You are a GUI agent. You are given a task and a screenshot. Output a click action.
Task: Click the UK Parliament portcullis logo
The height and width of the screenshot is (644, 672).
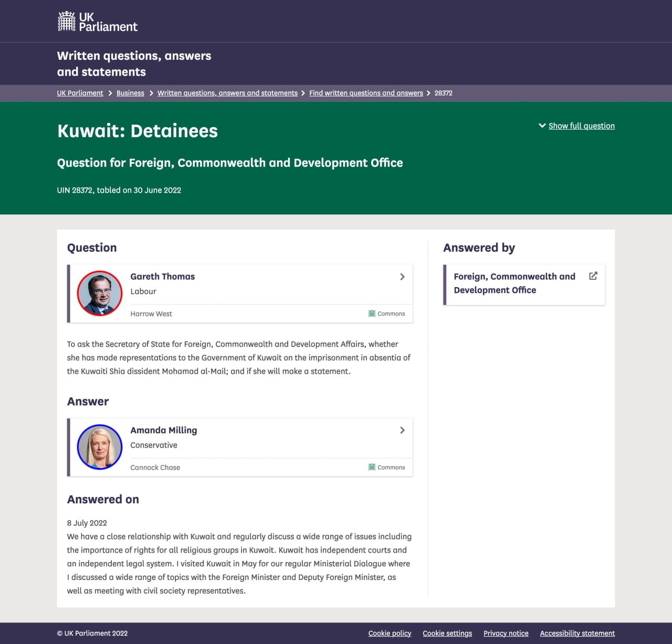point(67,22)
